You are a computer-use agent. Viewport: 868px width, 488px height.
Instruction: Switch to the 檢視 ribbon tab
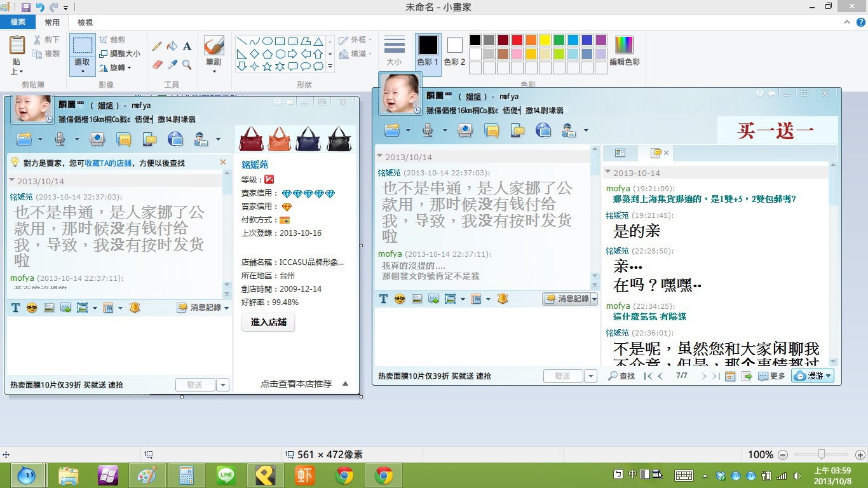coord(85,22)
